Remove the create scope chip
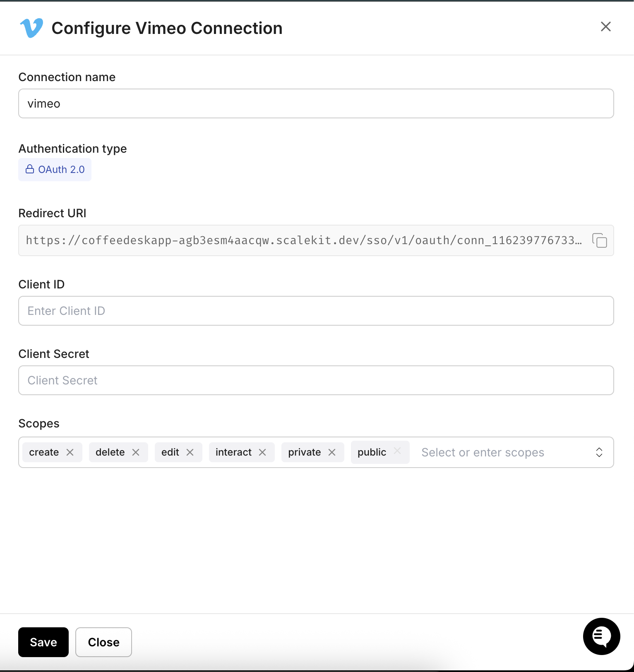634x672 pixels. [70, 452]
